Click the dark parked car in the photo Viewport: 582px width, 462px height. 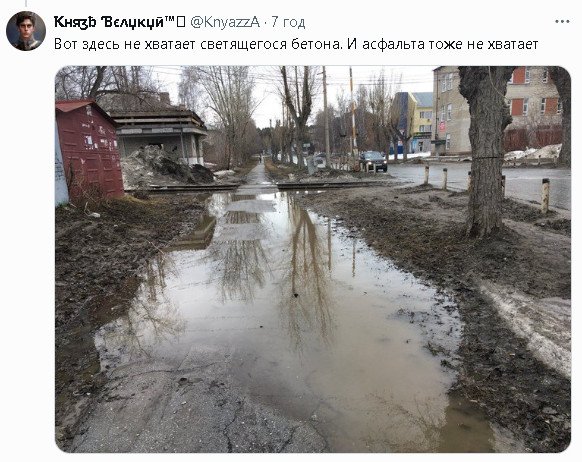(373, 161)
